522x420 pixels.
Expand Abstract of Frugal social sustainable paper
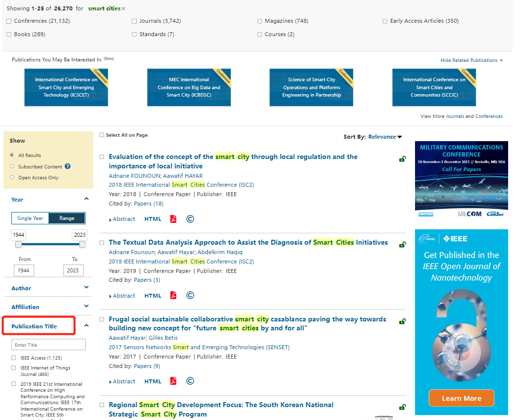(x=122, y=381)
